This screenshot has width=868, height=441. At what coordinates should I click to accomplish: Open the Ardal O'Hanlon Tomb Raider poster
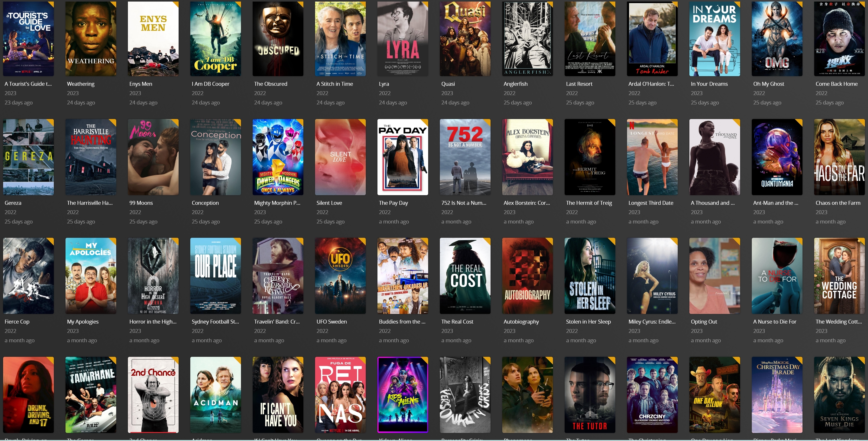pyautogui.click(x=652, y=38)
